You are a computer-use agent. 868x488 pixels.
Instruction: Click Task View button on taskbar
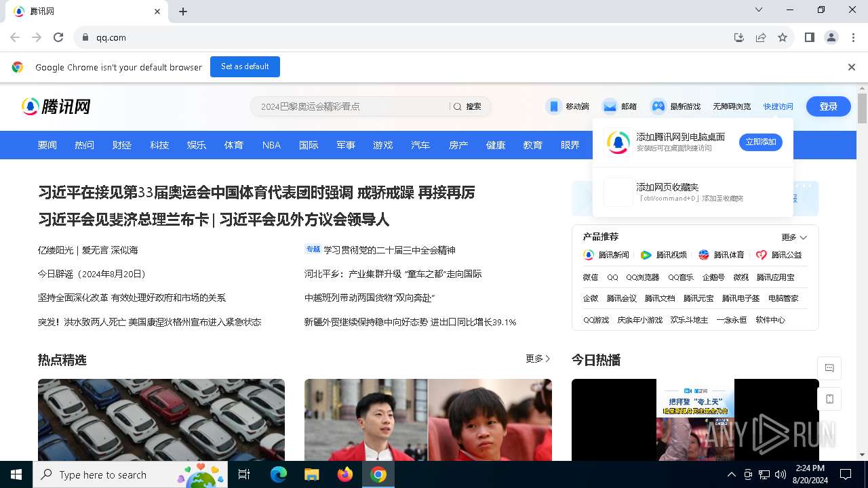point(244,474)
